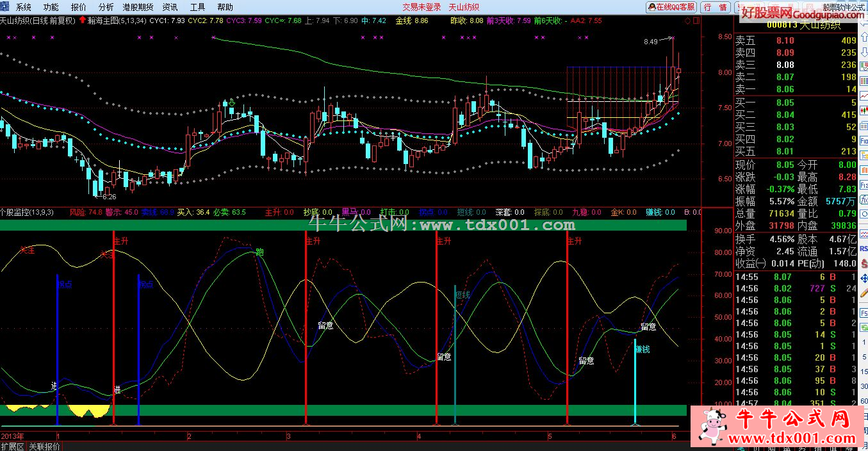Click the 金额 5757万 value
Image resolution: width=868 pixels, height=451 pixels.
[x=841, y=201]
